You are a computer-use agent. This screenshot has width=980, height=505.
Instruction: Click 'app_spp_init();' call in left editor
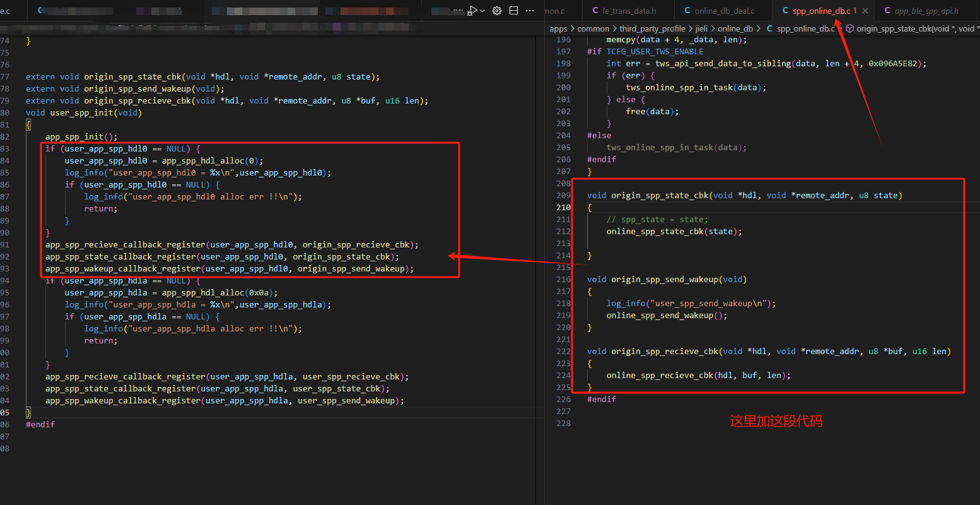pos(81,137)
